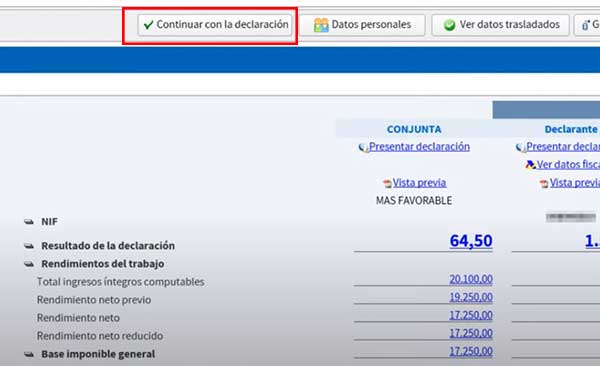
Task: Click the icon beside Ver datos fiscales
Action: click(530, 165)
